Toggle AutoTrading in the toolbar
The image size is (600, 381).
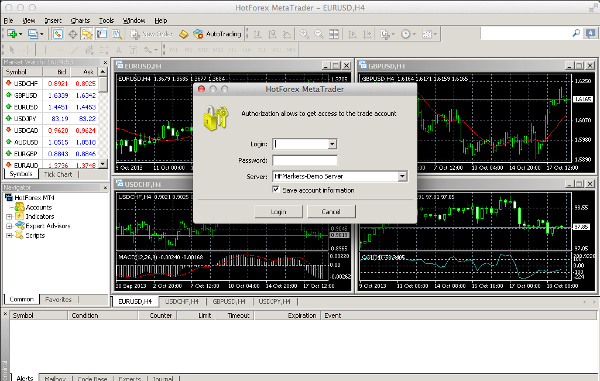pos(217,34)
